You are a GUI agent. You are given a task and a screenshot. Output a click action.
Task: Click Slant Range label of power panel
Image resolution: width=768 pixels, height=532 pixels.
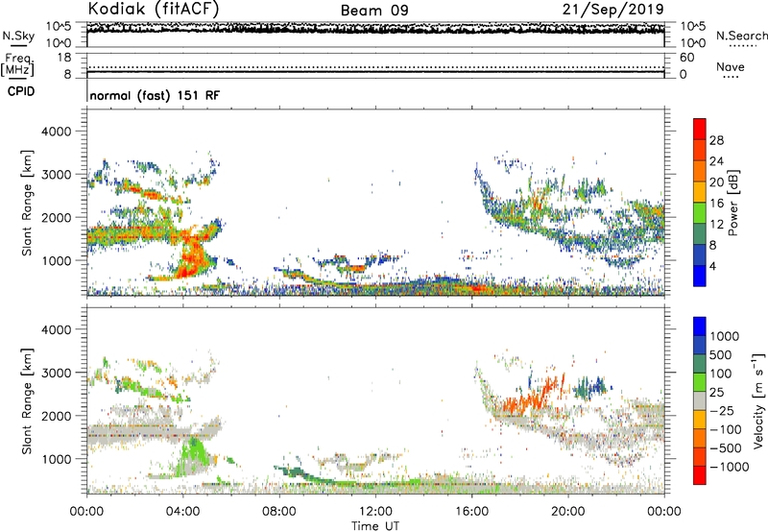27,203
